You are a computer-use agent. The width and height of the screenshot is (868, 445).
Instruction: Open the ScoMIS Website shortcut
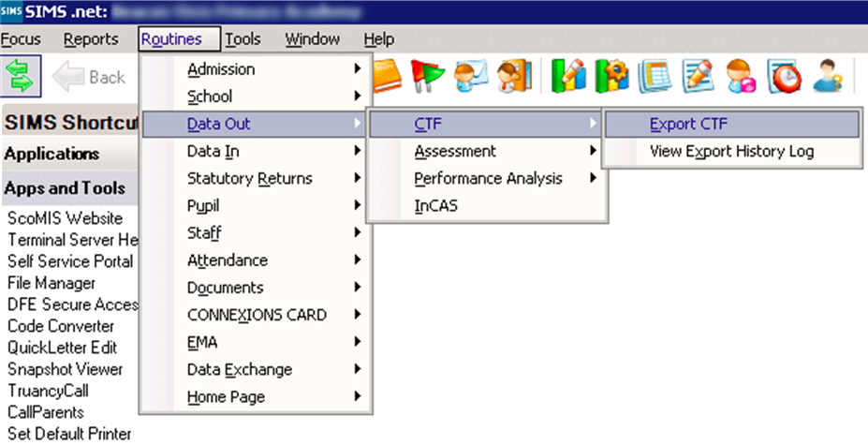[65, 217]
